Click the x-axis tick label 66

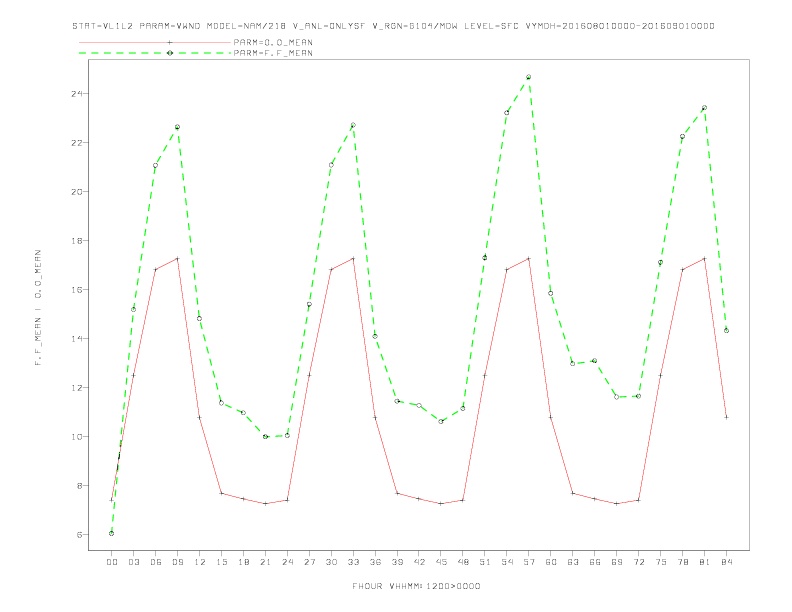click(595, 562)
